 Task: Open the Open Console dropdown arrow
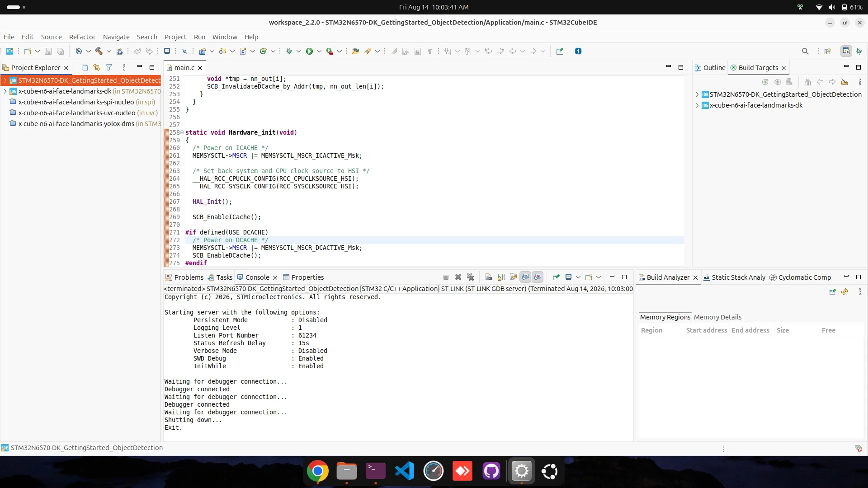click(599, 277)
